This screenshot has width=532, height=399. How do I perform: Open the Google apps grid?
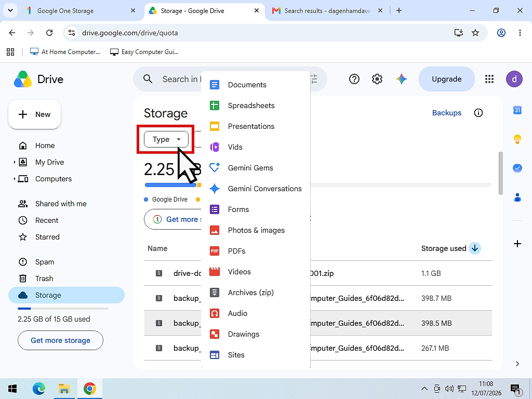[x=489, y=79]
